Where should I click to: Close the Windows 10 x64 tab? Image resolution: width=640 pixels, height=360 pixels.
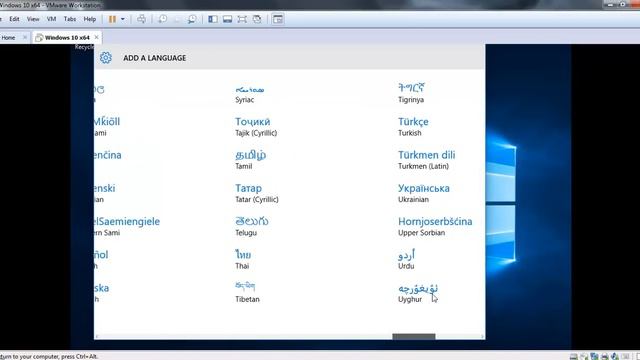click(96, 37)
